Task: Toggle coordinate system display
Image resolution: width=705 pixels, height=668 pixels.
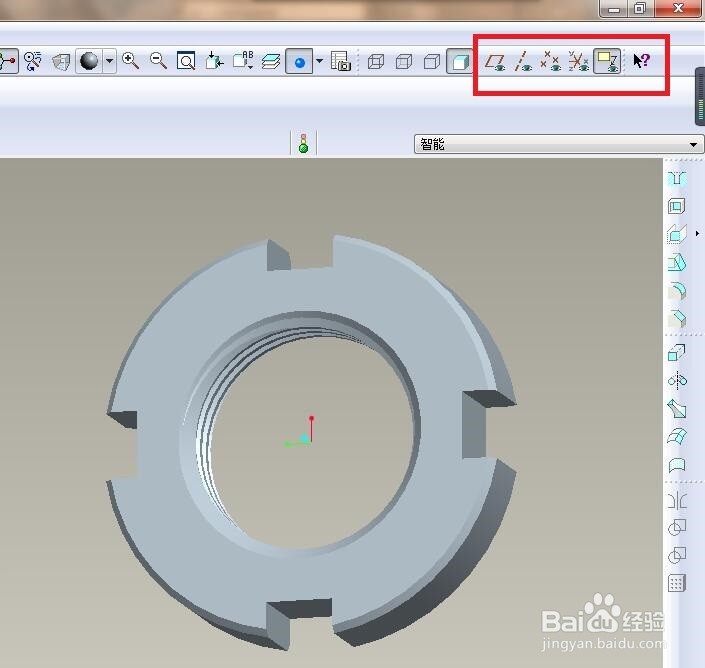Action: point(579,61)
